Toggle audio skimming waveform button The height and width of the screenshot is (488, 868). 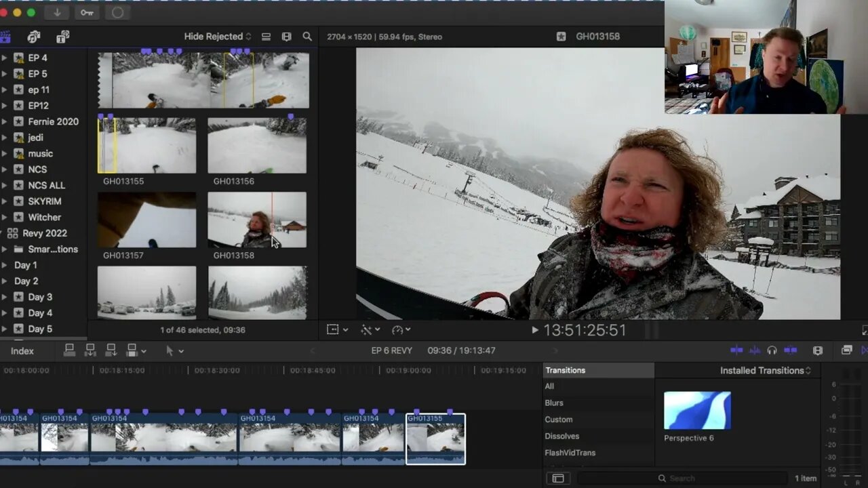click(x=754, y=350)
